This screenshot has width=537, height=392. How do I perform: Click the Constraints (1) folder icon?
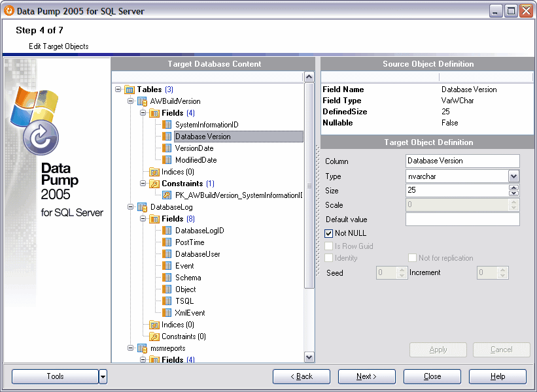[x=154, y=184]
